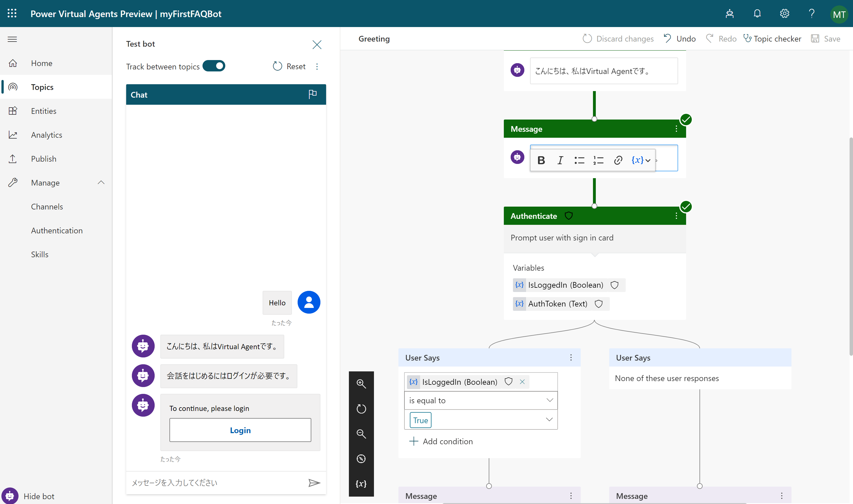Close the Test bot panel

pos(317,44)
